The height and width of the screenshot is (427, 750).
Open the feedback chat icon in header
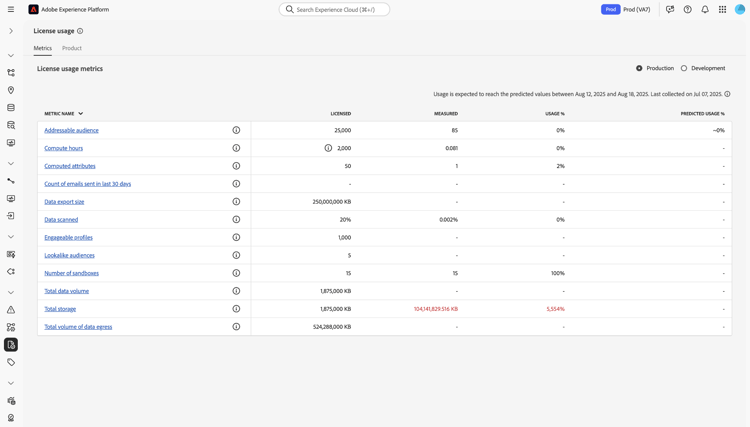pos(670,10)
